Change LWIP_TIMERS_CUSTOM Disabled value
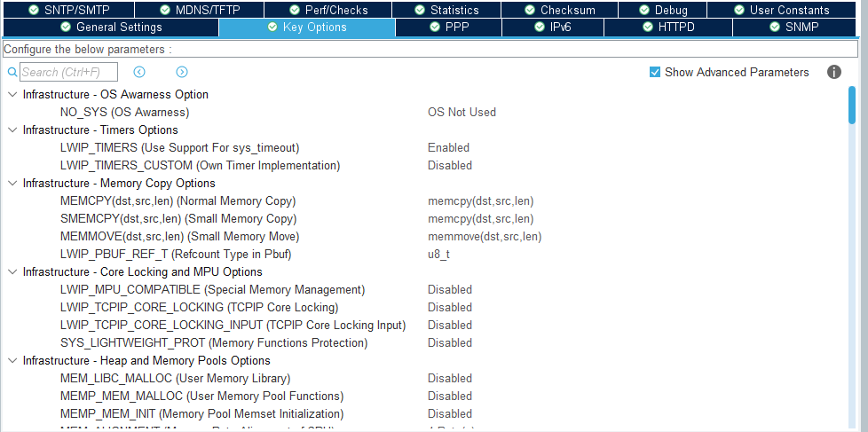 (x=449, y=165)
